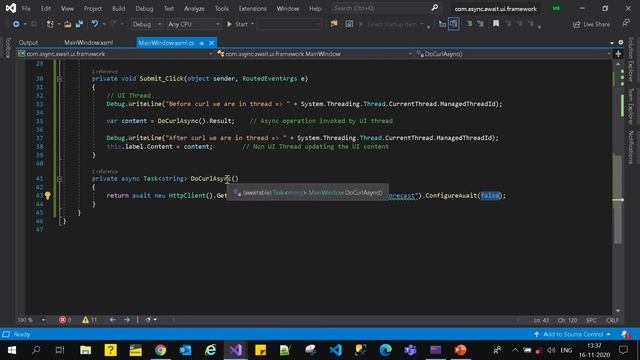This screenshot has height=360, width=640.
Task: Click the warnings count indicator
Action: [89, 320]
